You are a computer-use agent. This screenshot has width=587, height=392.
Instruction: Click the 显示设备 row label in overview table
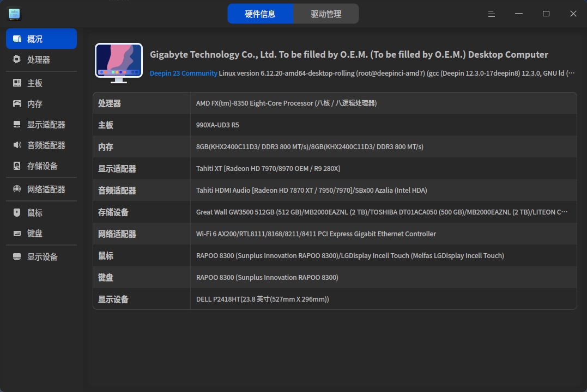tap(113, 299)
